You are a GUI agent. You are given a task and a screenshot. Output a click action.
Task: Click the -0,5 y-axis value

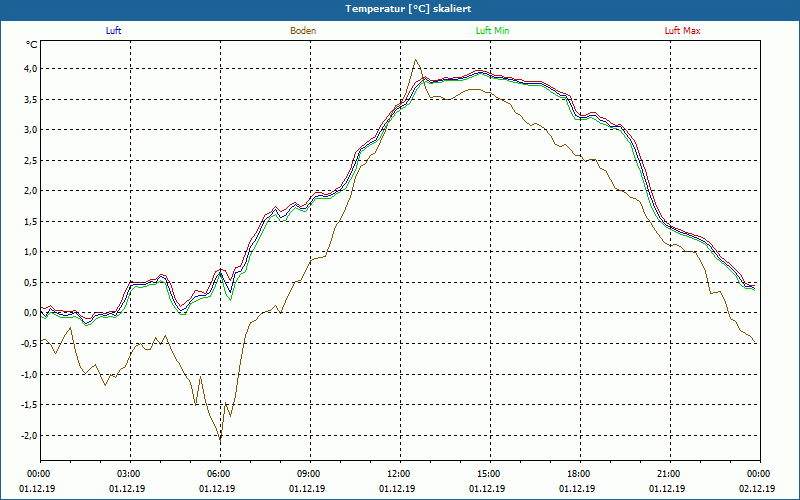29,343
